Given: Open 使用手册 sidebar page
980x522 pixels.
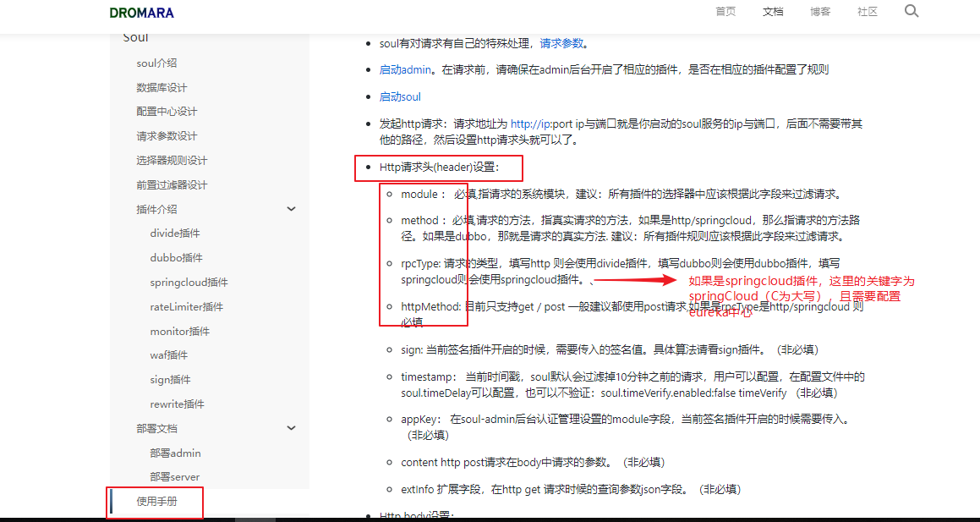Looking at the screenshot, I should pyautogui.click(x=156, y=502).
